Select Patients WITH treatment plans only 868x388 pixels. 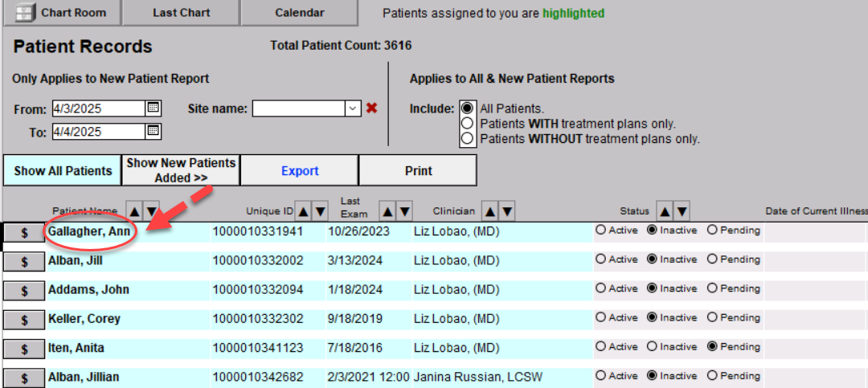[466, 124]
